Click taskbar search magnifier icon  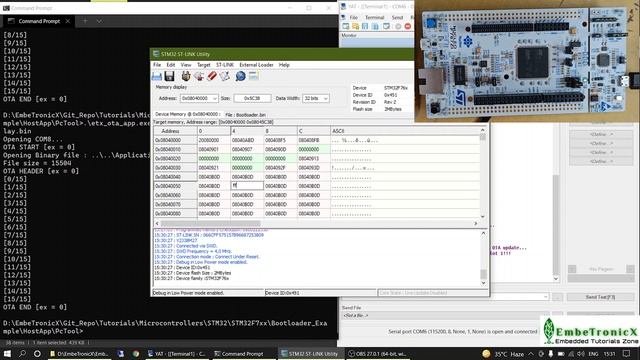pyautogui.click(x=22, y=353)
